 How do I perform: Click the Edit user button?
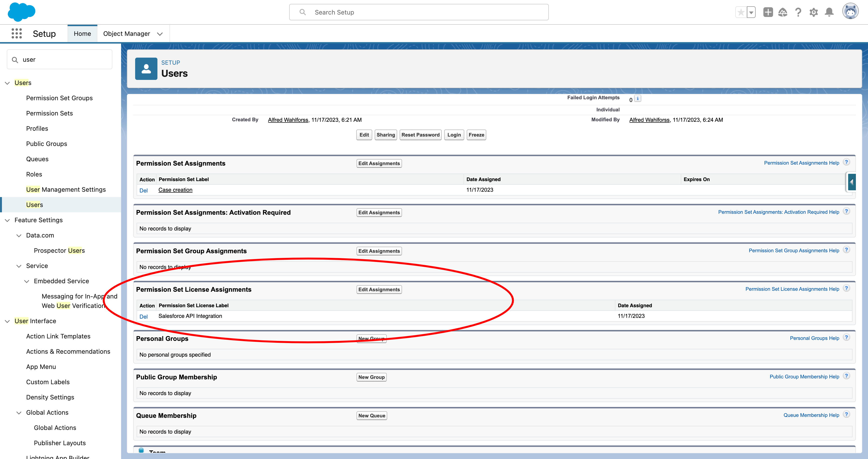364,135
